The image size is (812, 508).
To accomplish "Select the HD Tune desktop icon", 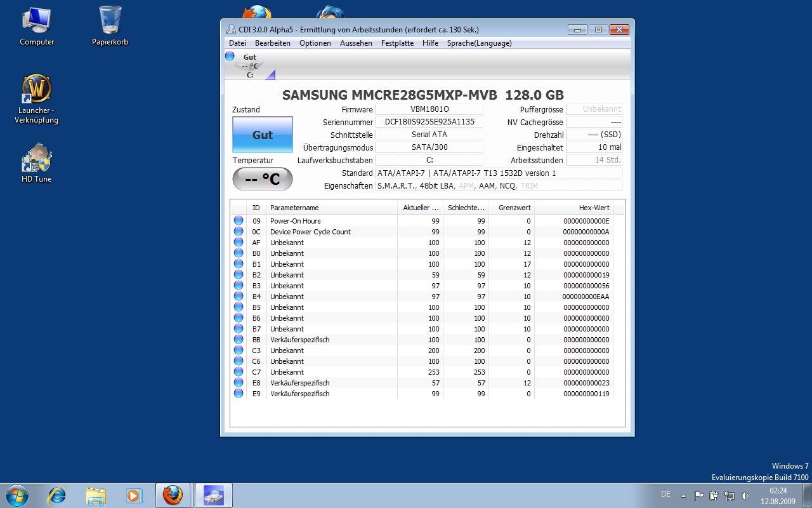I will tap(37, 163).
